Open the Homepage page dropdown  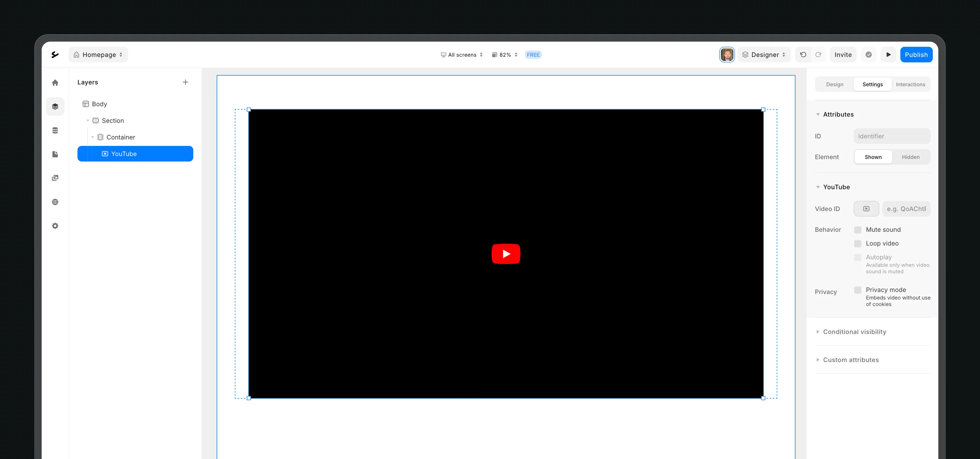(98, 55)
